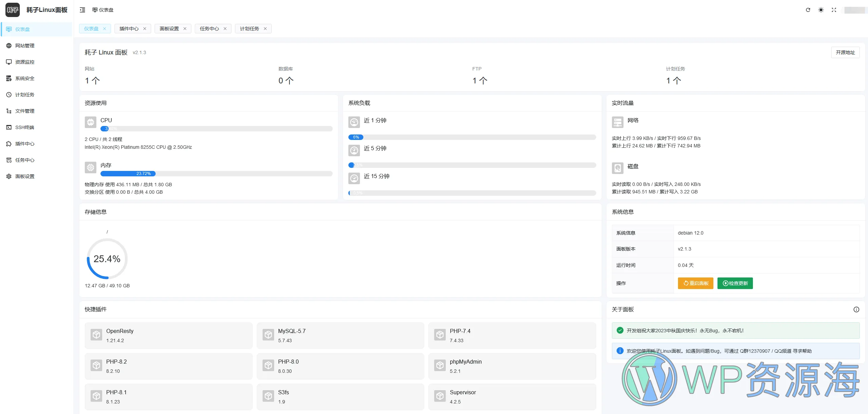Click the 0.04 天 uptime value
This screenshot has height=414, width=868.
(685, 265)
